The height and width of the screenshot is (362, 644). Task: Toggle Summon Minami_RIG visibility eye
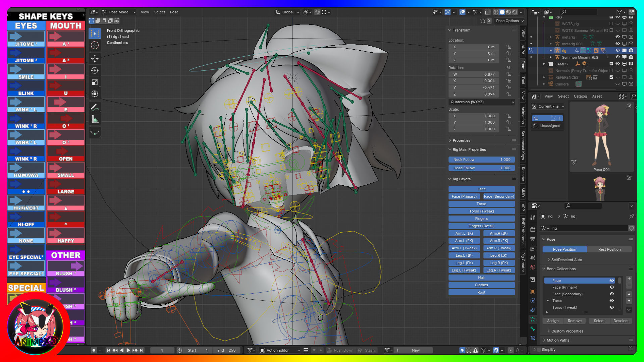618,57
